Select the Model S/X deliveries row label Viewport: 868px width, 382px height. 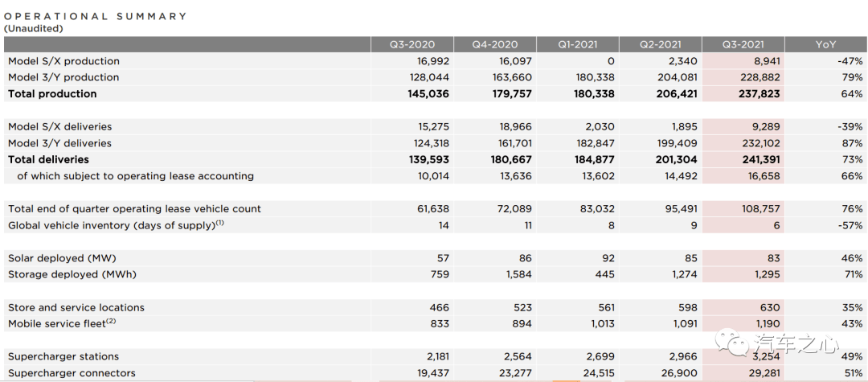pyautogui.click(x=59, y=126)
